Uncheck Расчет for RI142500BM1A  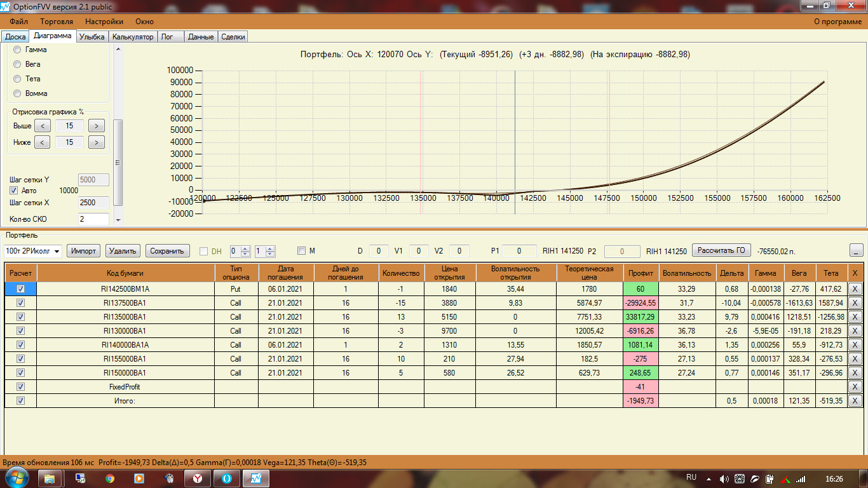pyautogui.click(x=20, y=288)
